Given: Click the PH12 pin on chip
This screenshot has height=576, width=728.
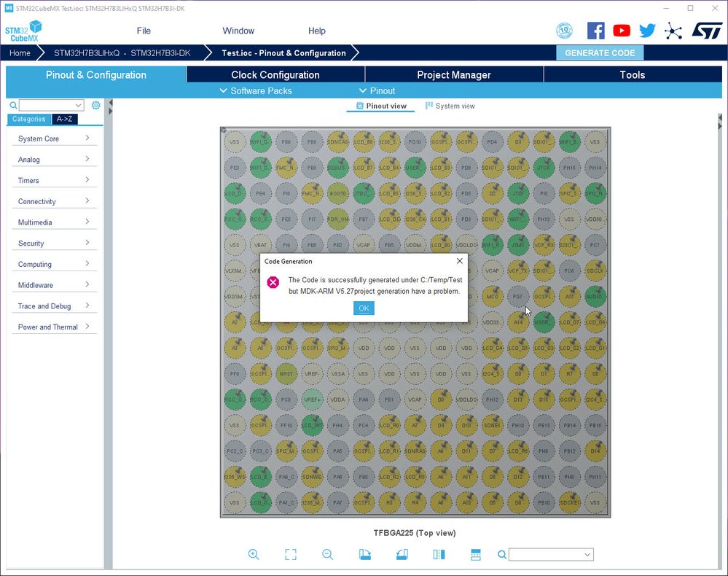Looking at the screenshot, I should pos(492,399).
